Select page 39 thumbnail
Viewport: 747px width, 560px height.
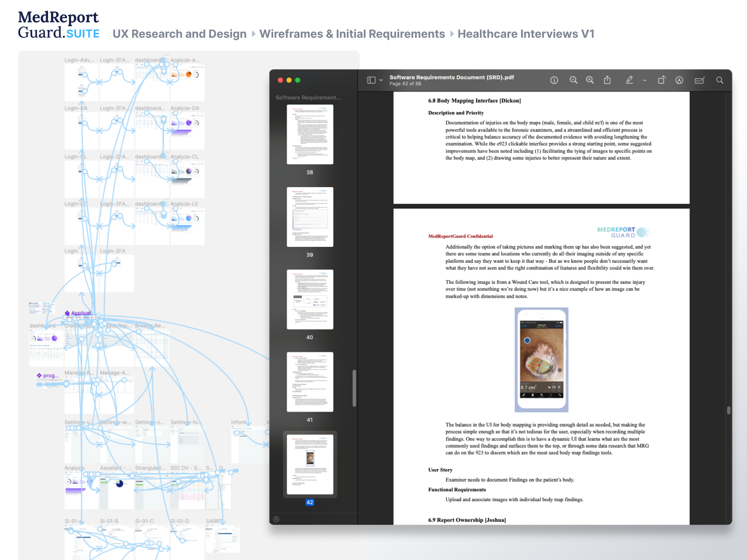(310, 217)
